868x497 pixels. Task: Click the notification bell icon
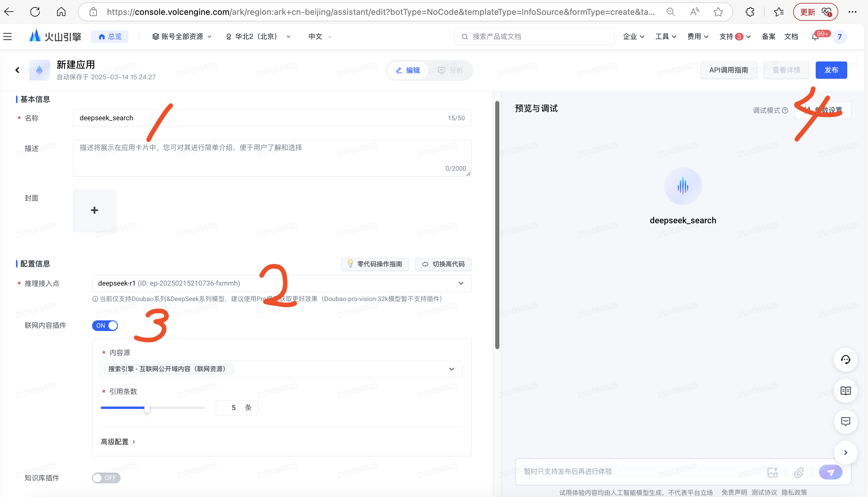pos(815,37)
